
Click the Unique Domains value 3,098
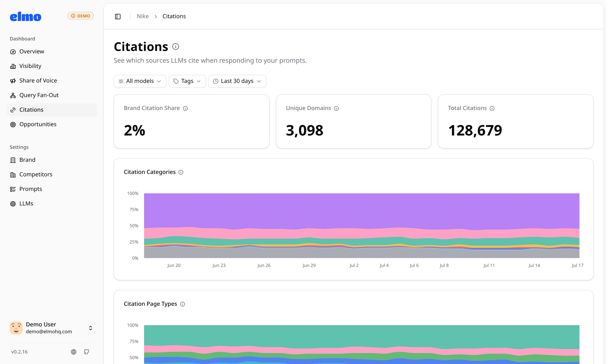click(x=305, y=130)
